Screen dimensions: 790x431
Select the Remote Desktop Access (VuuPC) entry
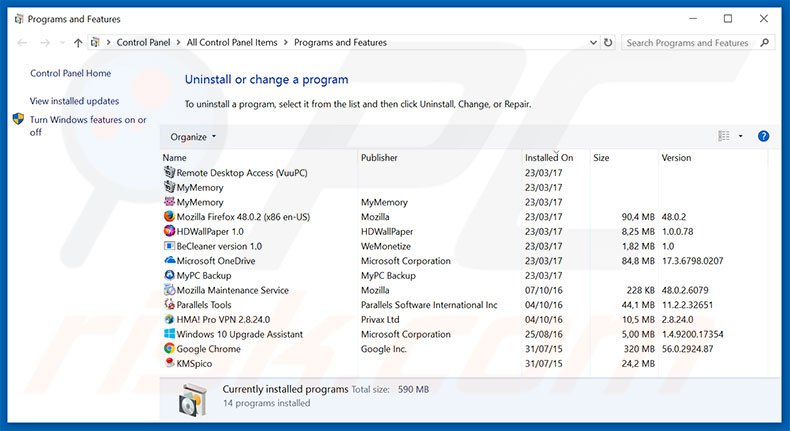pos(242,172)
